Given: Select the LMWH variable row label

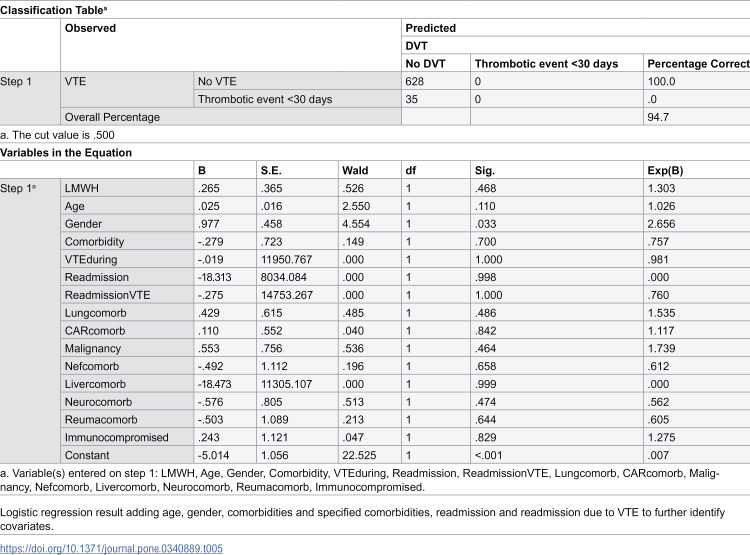Looking at the screenshot, I should click(x=82, y=189).
